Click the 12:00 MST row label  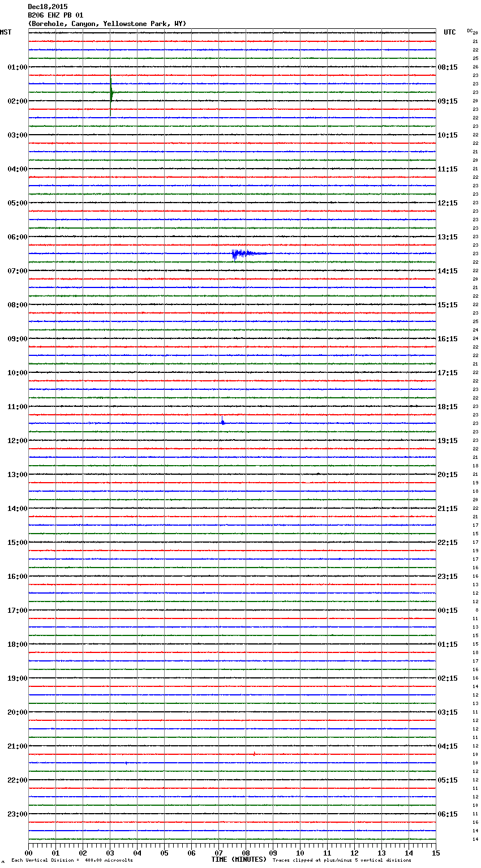(18, 441)
